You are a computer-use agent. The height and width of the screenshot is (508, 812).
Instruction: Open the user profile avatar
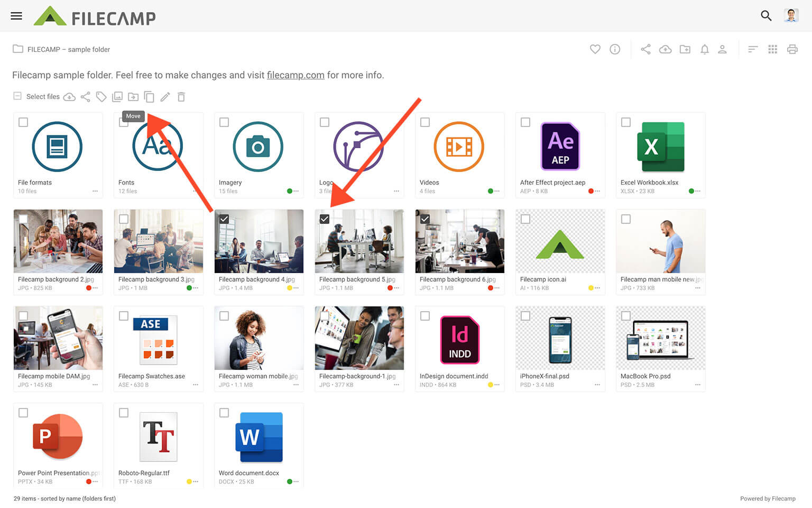pos(791,16)
